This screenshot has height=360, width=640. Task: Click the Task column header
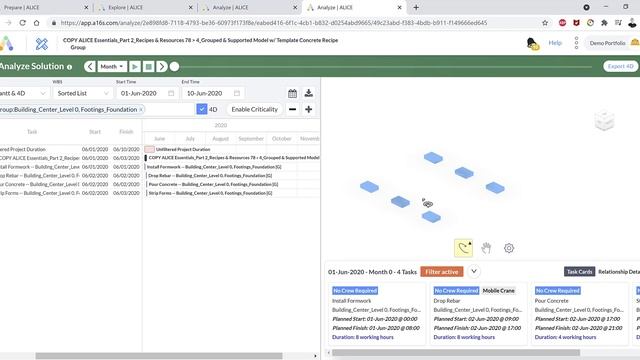(x=32, y=132)
